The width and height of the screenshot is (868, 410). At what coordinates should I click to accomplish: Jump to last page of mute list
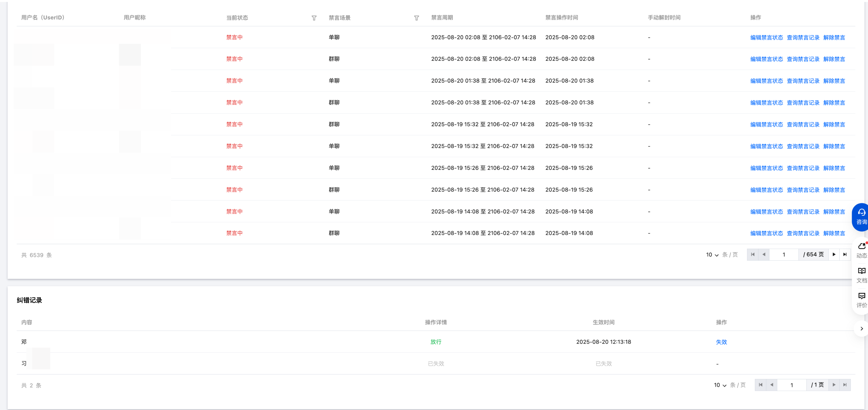845,254
